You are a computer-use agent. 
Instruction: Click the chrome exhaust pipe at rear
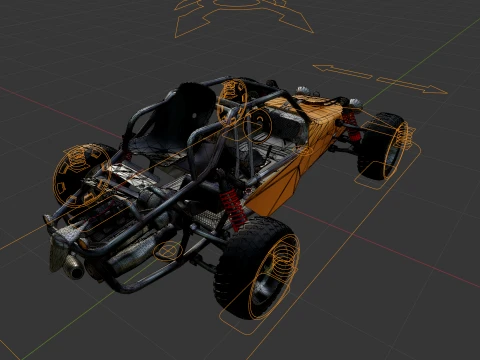click(73, 269)
